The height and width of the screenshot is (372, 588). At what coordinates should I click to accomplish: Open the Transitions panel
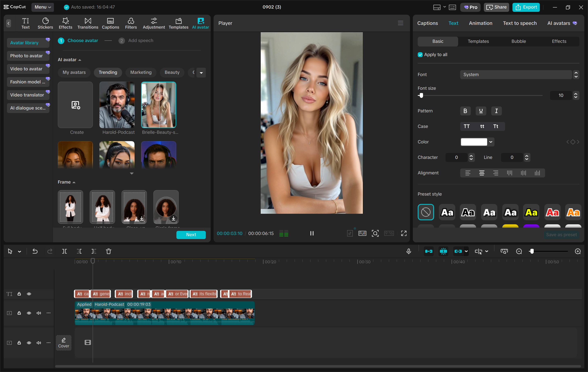(88, 23)
